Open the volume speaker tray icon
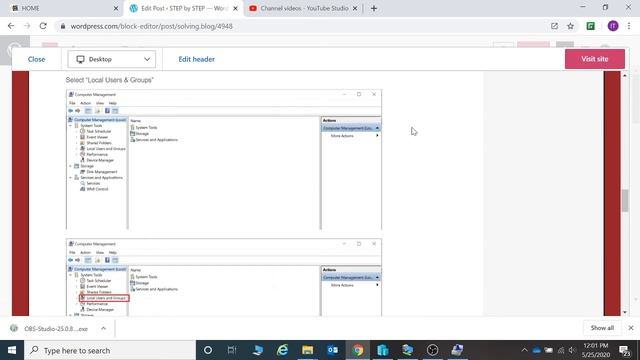Viewport: 640px width, 360px height. click(572, 350)
